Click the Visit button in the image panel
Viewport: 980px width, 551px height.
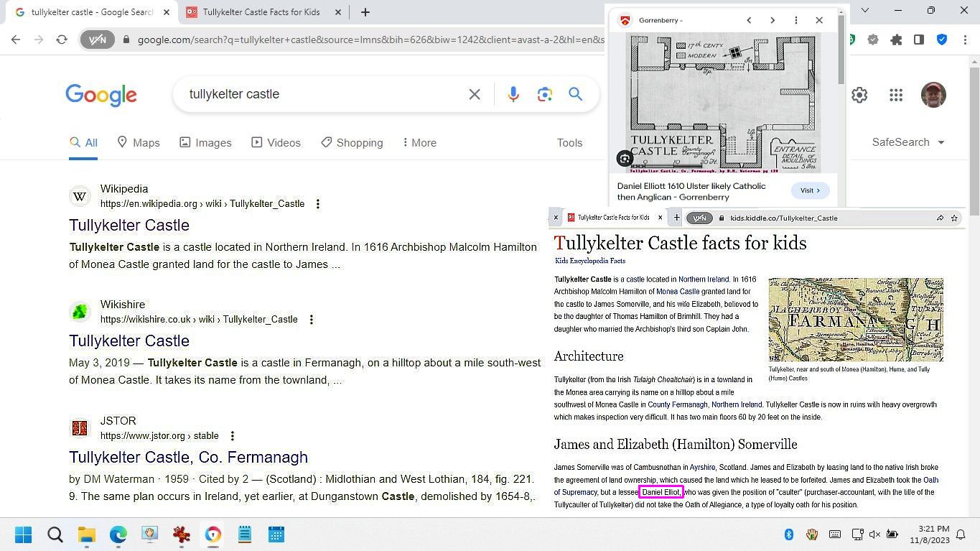coord(810,190)
